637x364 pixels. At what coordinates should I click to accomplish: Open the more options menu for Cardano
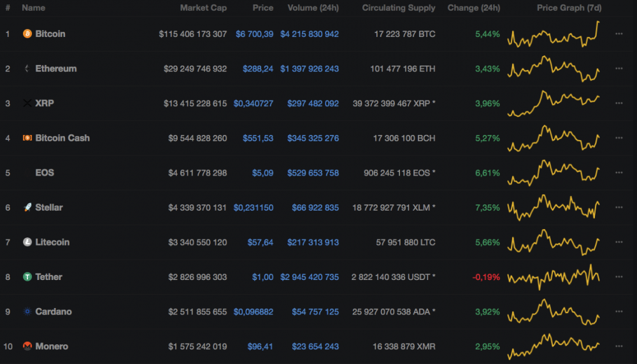coord(619,311)
